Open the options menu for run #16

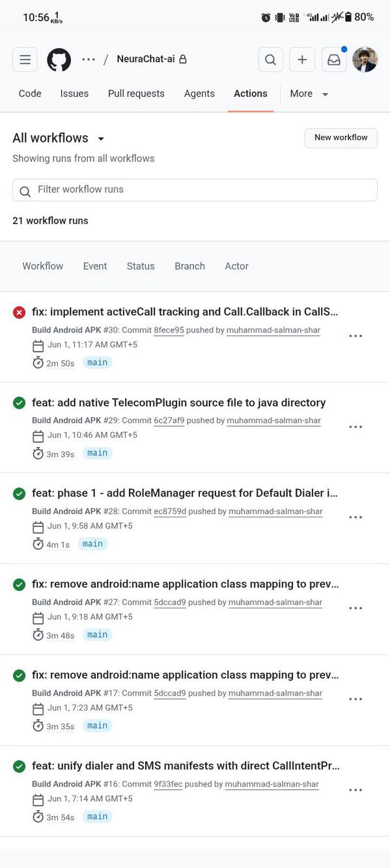click(355, 791)
